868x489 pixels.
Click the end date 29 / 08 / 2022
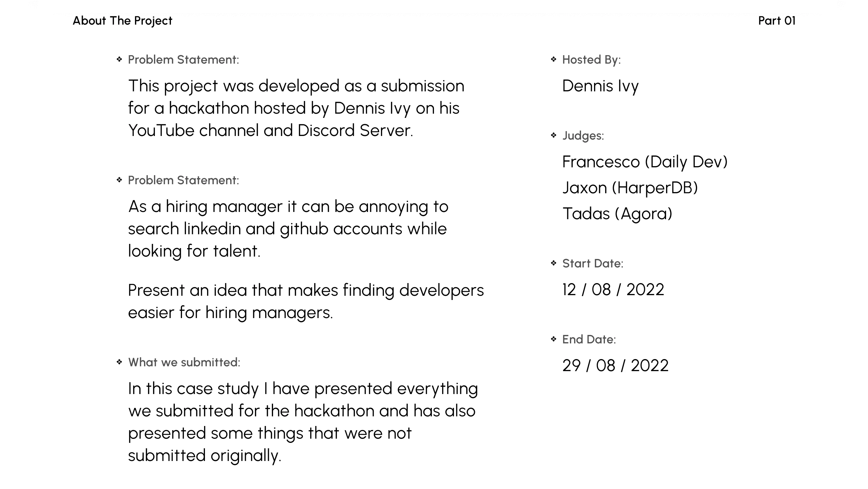(x=615, y=366)
